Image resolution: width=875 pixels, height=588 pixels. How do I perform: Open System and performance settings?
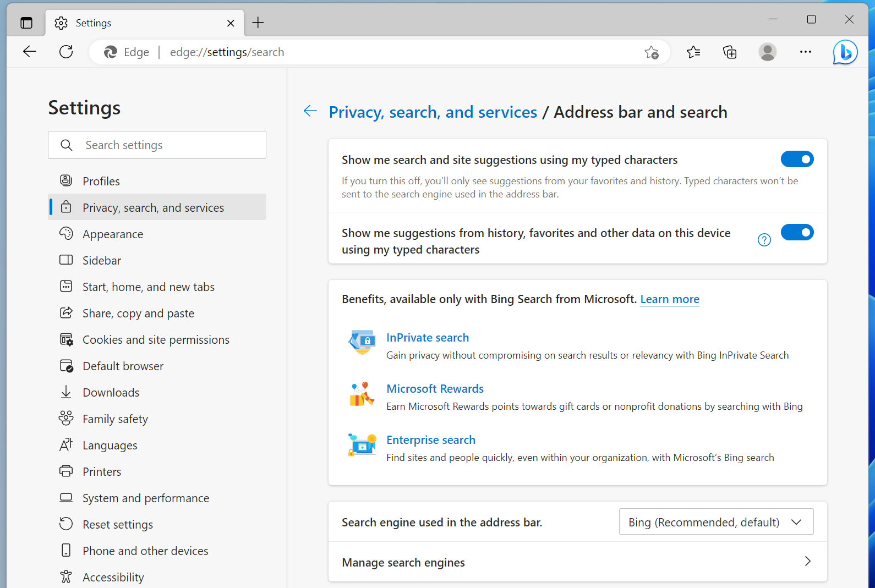point(157,497)
